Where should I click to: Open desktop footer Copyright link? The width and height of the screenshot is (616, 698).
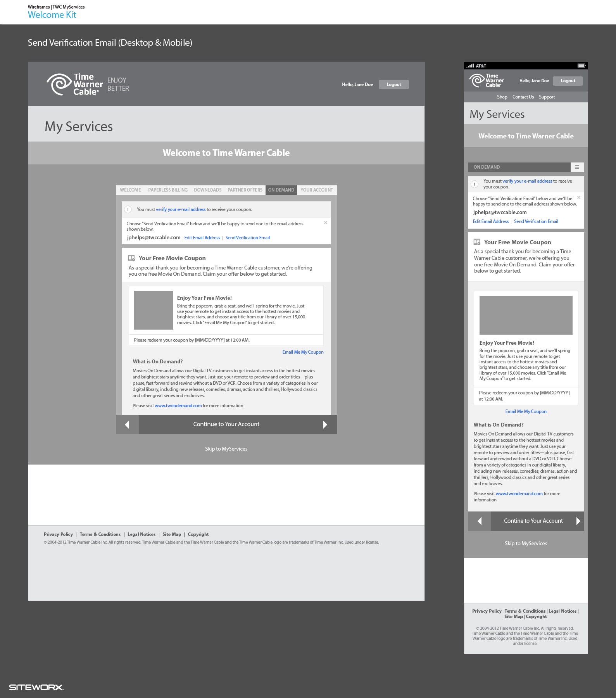pyautogui.click(x=198, y=534)
